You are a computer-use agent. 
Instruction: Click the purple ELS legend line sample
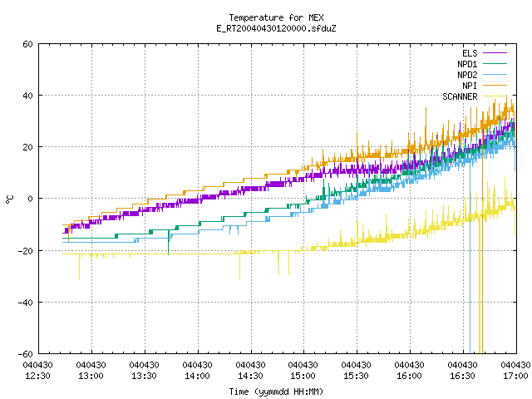point(495,53)
